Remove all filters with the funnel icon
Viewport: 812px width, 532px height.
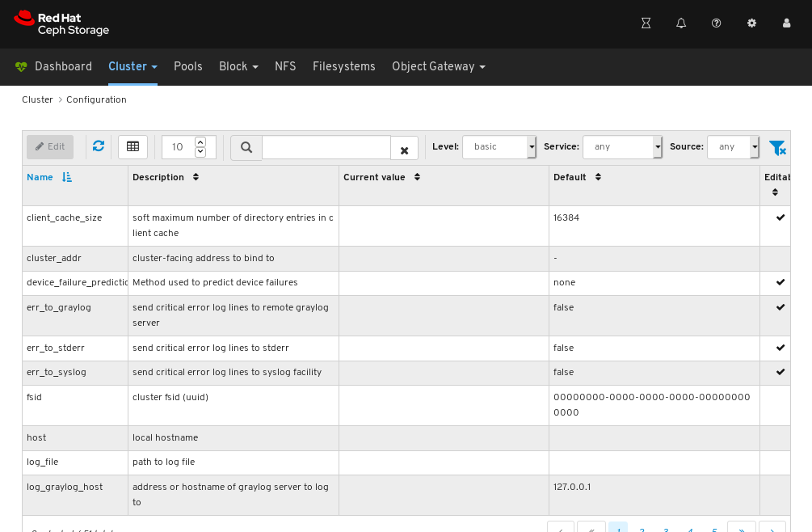777,148
